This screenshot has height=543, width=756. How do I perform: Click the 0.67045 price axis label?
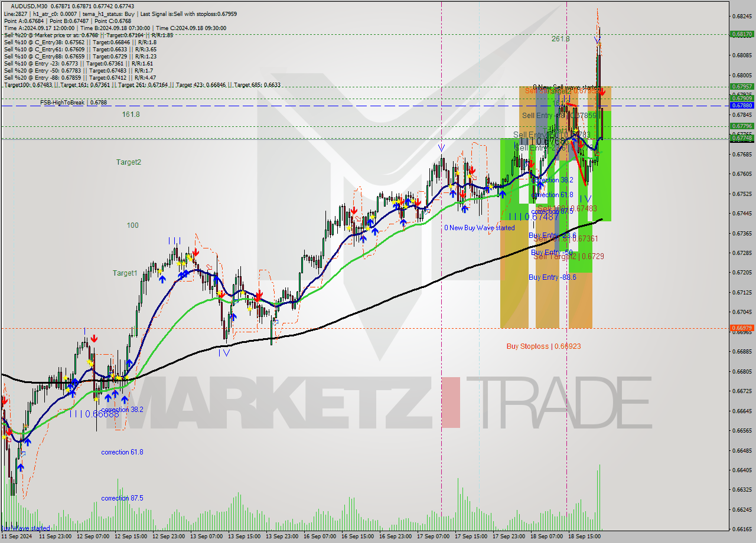[x=742, y=312]
